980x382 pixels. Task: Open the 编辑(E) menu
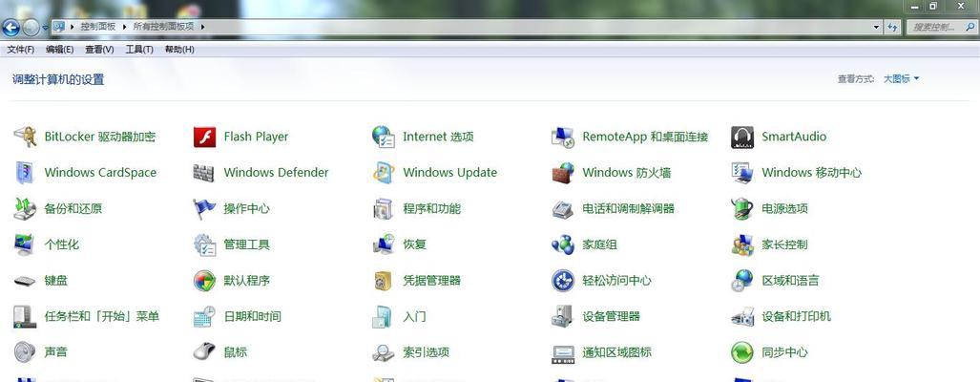(x=59, y=50)
